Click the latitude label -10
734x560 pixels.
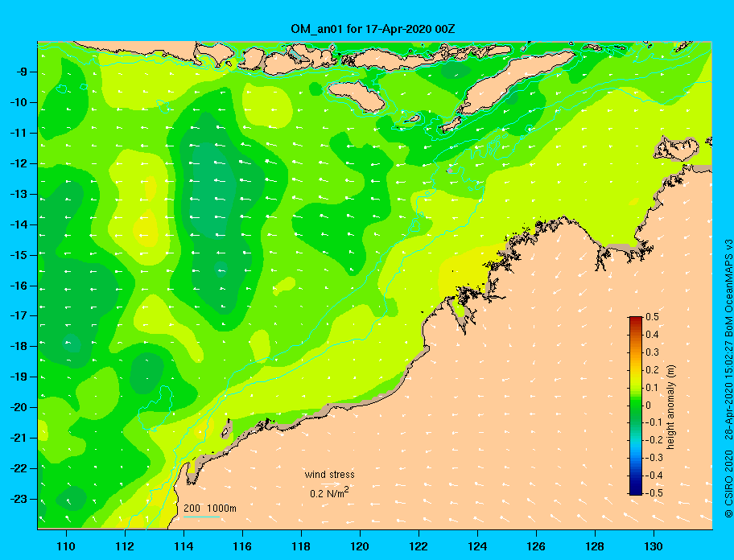coord(19,102)
